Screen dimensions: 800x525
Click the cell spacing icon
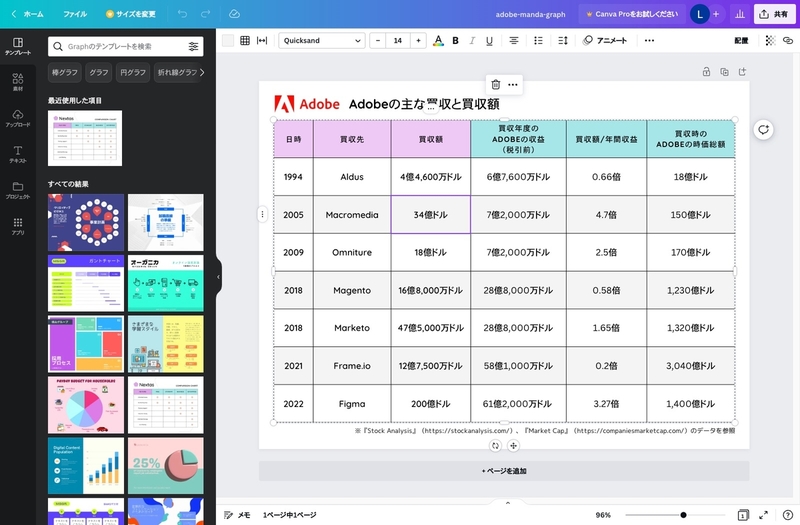(x=262, y=40)
